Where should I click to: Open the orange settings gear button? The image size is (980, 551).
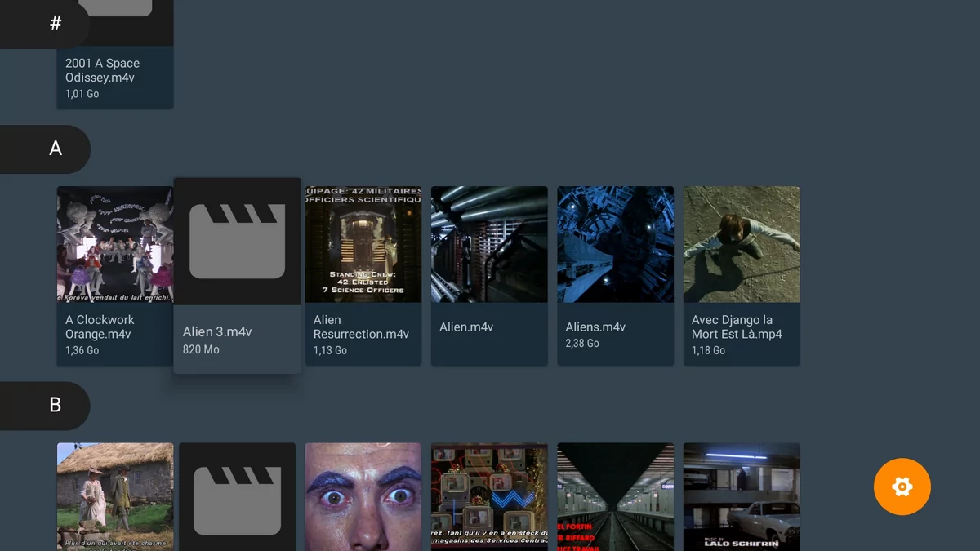902,487
